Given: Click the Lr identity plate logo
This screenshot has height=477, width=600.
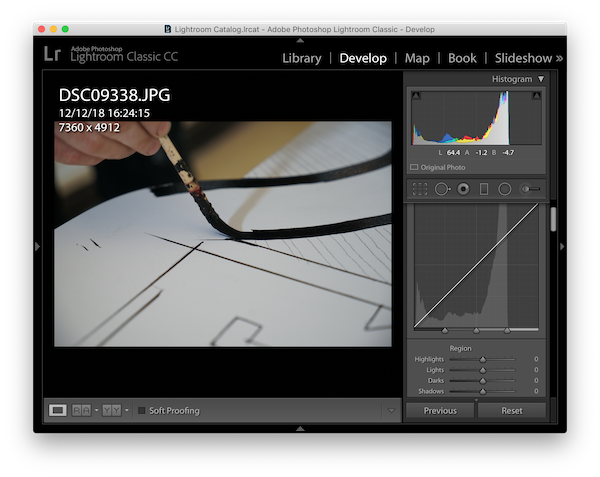Looking at the screenshot, I should point(52,54).
